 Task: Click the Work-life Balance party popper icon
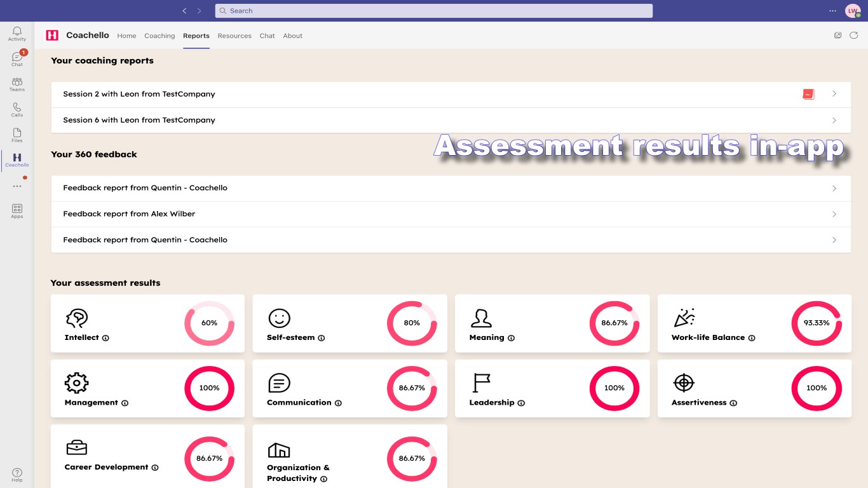pyautogui.click(x=684, y=318)
